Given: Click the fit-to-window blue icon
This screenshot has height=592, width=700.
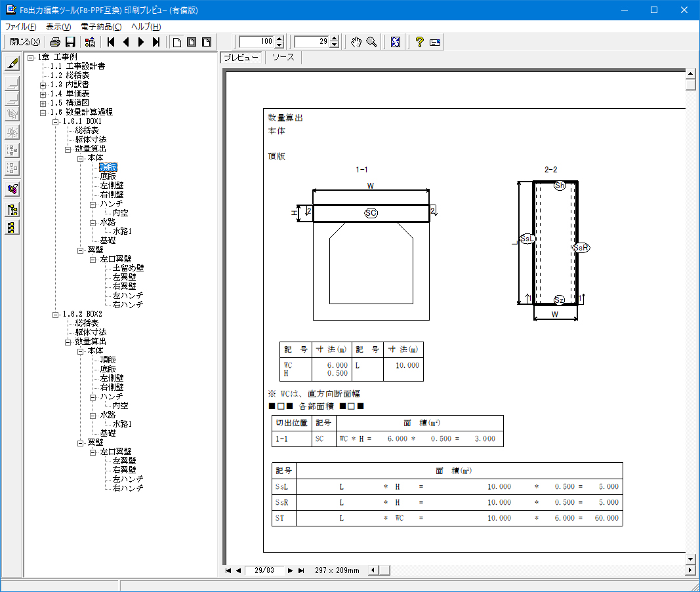Looking at the screenshot, I should 396,42.
